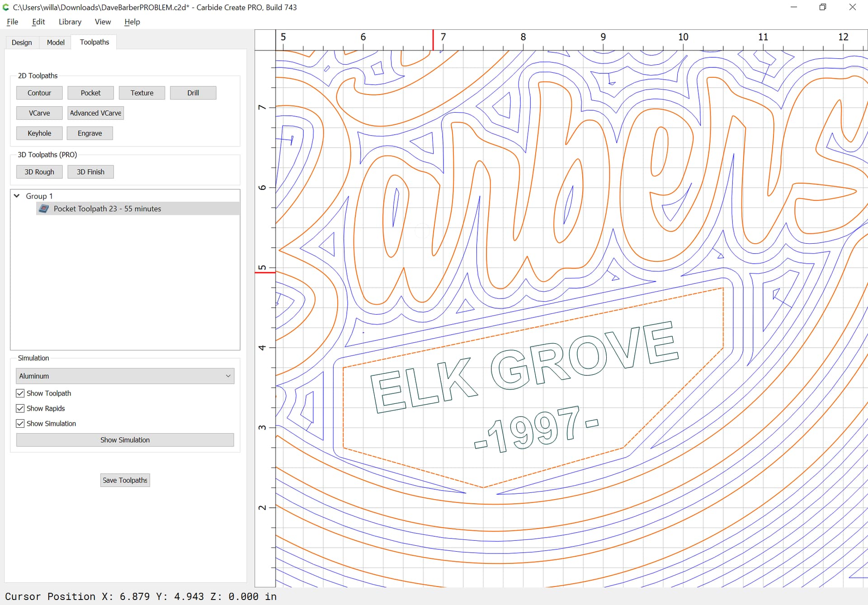This screenshot has height=605, width=868.
Task: Create a new Contour toolpath
Action: [39, 93]
